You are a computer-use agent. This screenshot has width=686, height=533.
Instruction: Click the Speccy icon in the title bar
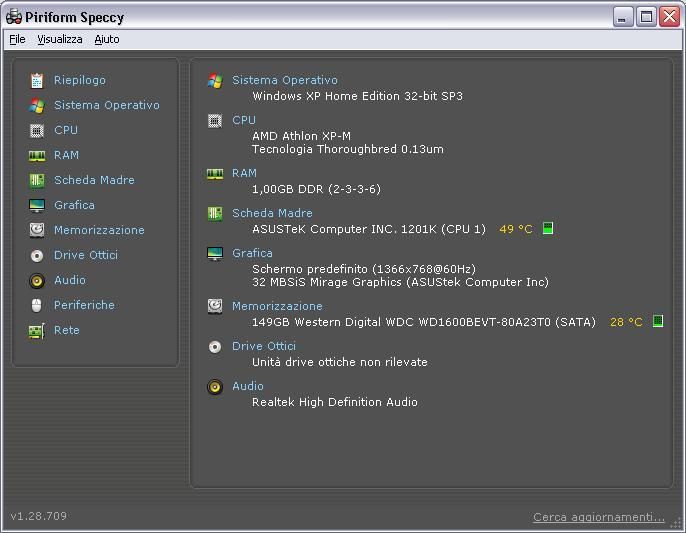14,17
